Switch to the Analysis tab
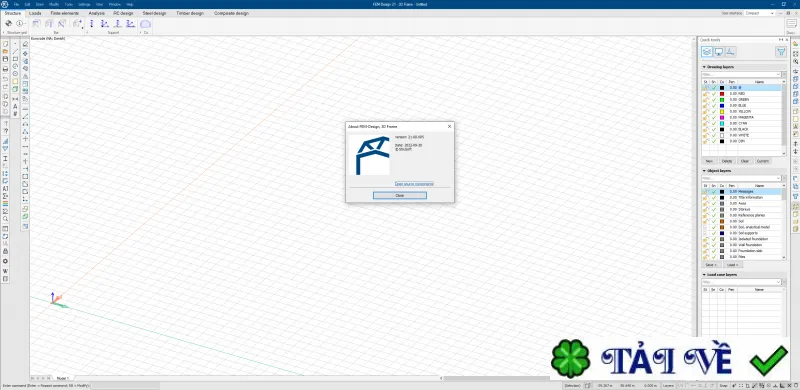This screenshot has width=800, height=390. [x=96, y=13]
